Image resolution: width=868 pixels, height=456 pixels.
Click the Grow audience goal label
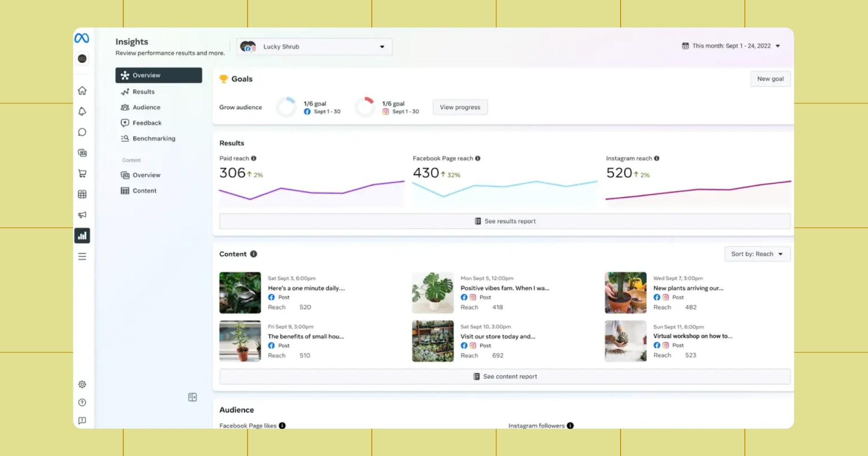(241, 107)
